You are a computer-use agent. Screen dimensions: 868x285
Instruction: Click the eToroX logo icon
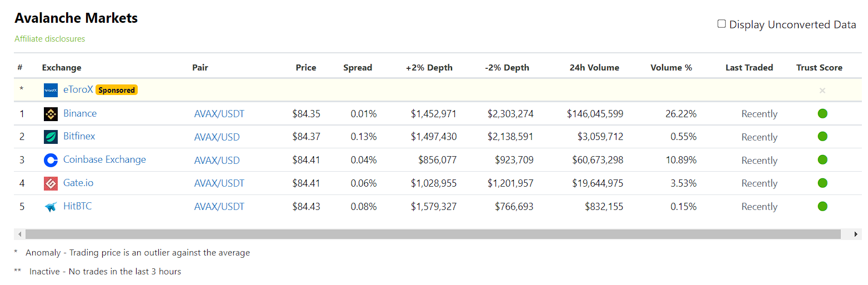click(51, 90)
